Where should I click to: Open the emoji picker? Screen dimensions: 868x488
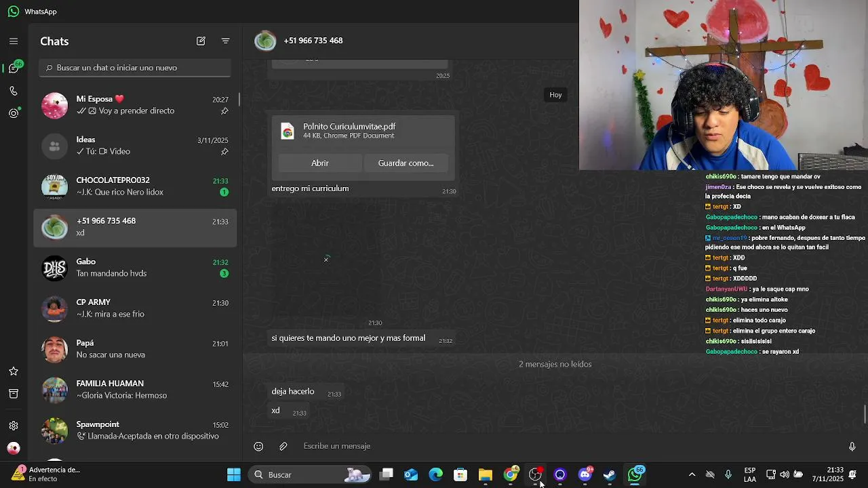click(258, 447)
